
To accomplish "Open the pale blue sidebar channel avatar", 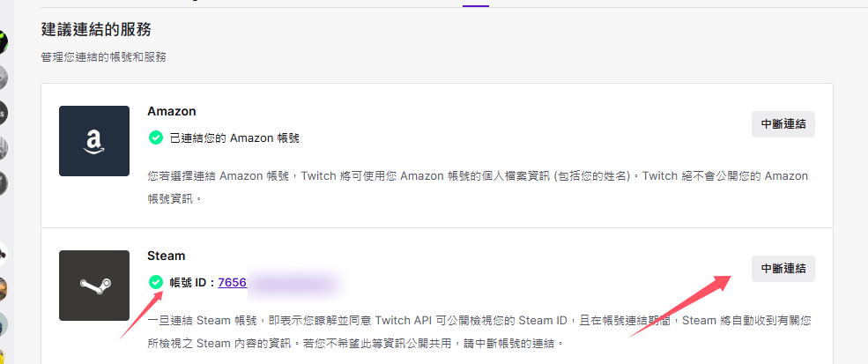I will [3, 324].
